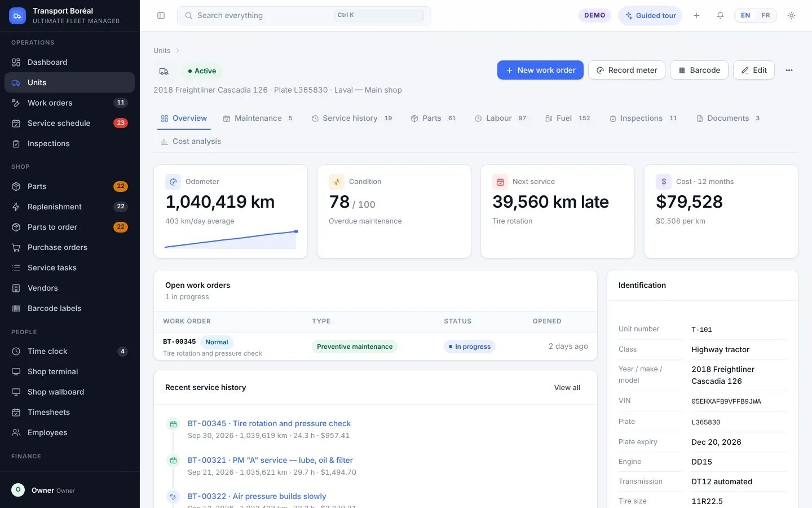Screen dimensions: 812x508
Task: Click the Condition pulse icon
Action: click(337, 182)
